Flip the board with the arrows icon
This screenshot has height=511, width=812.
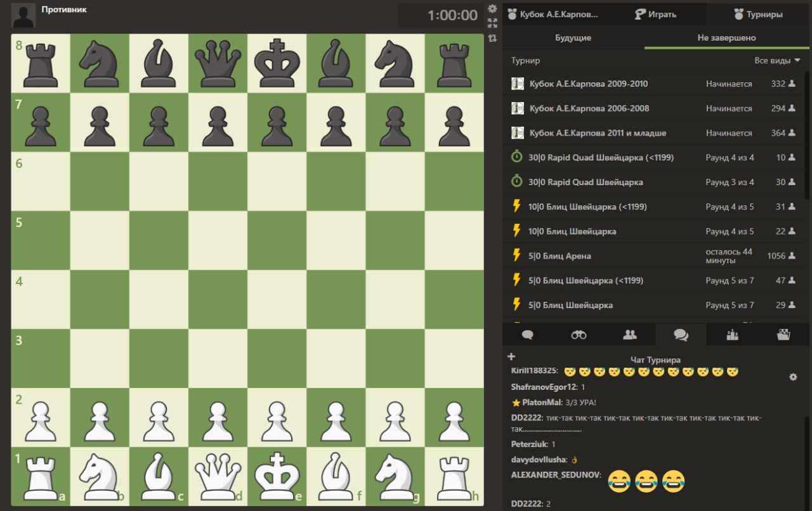click(x=492, y=38)
